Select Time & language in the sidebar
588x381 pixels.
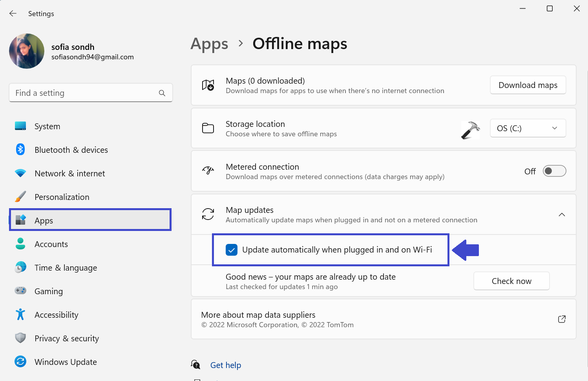[x=66, y=268]
